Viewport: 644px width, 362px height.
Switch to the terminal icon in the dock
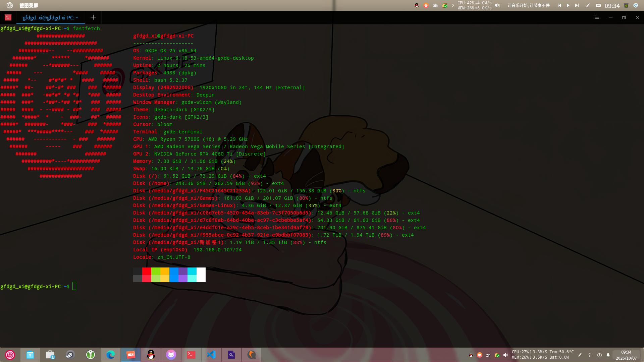click(191, 355)
